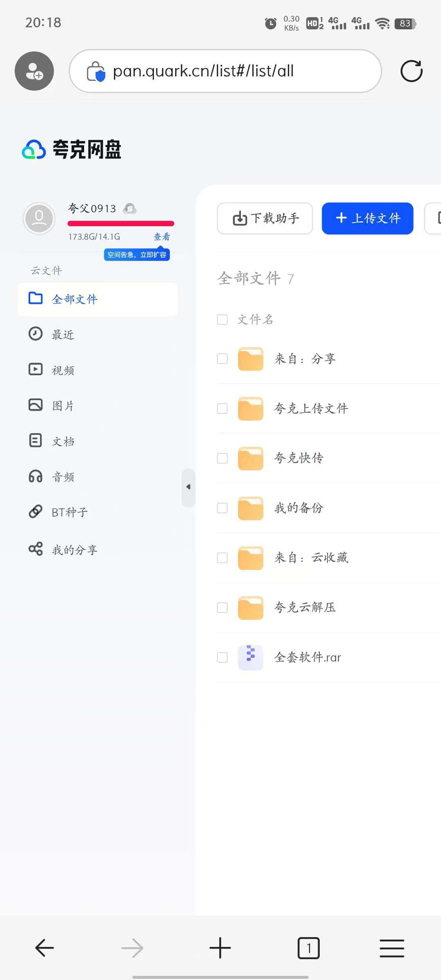Click the Quark cloud drive logo

(72, 149)
